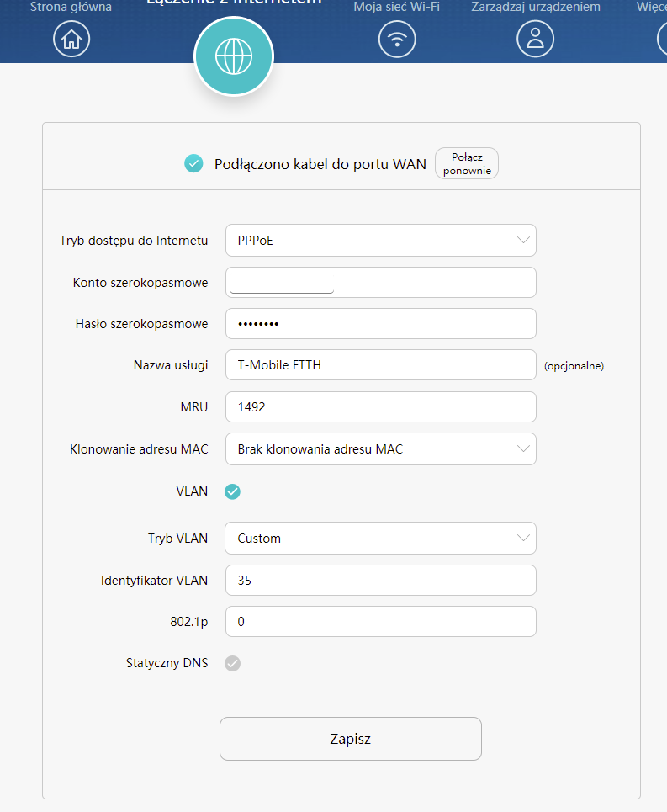Enable the Statyczny DNS checkbox
This screenshot has width=667, height=812.
click(232, 663)
